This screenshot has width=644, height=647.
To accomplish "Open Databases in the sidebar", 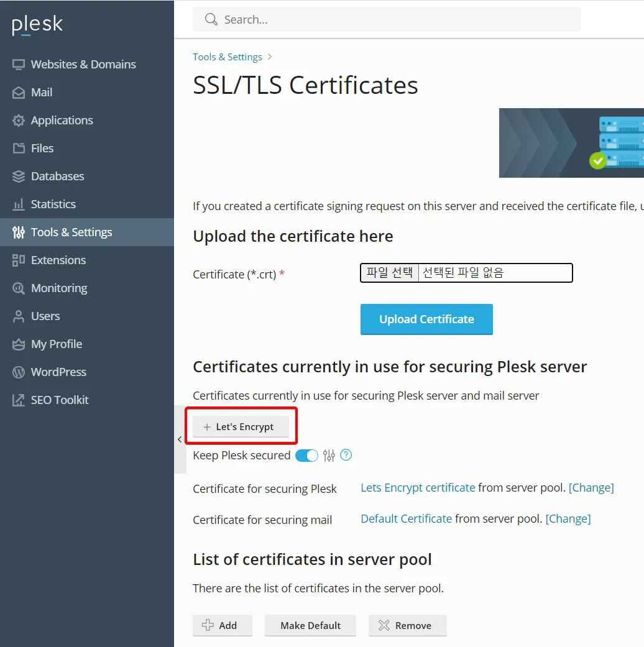I will 87,176.
